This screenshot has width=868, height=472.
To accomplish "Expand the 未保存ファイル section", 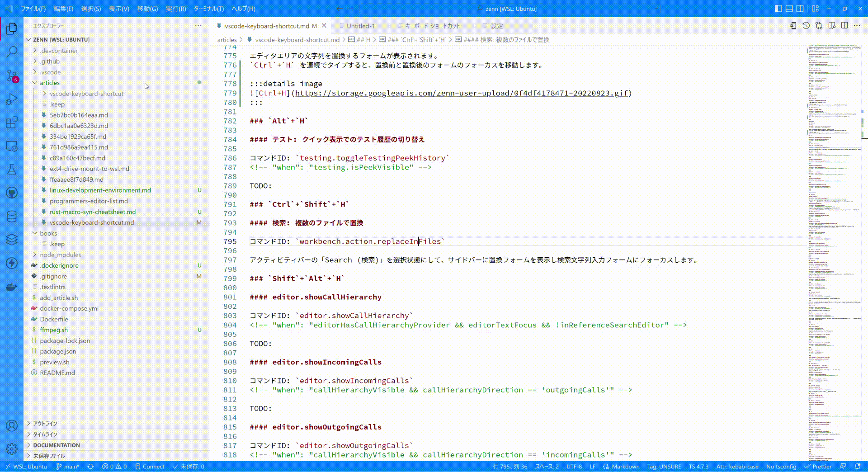I will (x=116, y=456).
